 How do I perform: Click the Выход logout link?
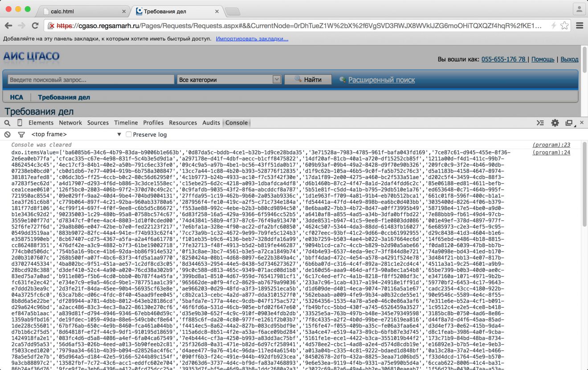(569, 59)
